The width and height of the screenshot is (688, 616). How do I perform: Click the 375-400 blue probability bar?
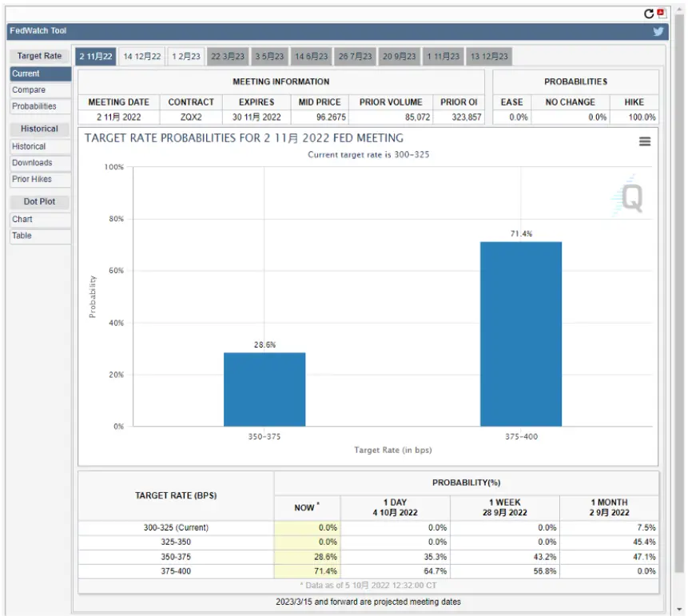[521, 334]
